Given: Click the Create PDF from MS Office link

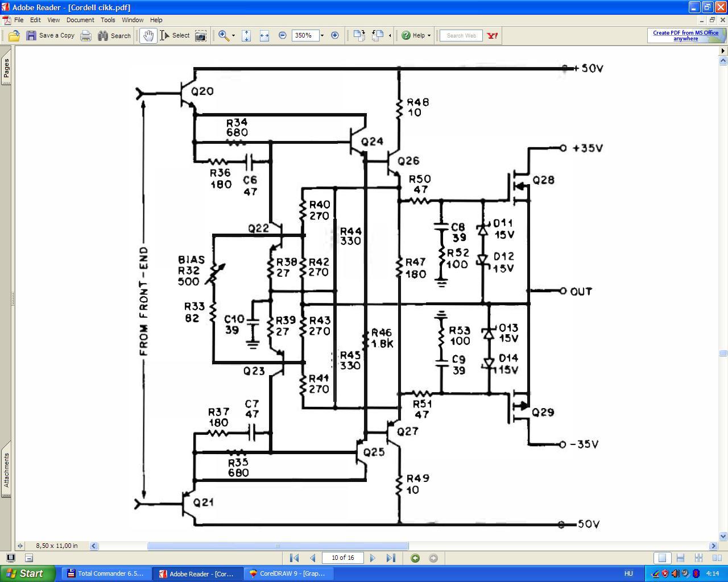Looking at the screenshot, I should [x=685, y=35].
